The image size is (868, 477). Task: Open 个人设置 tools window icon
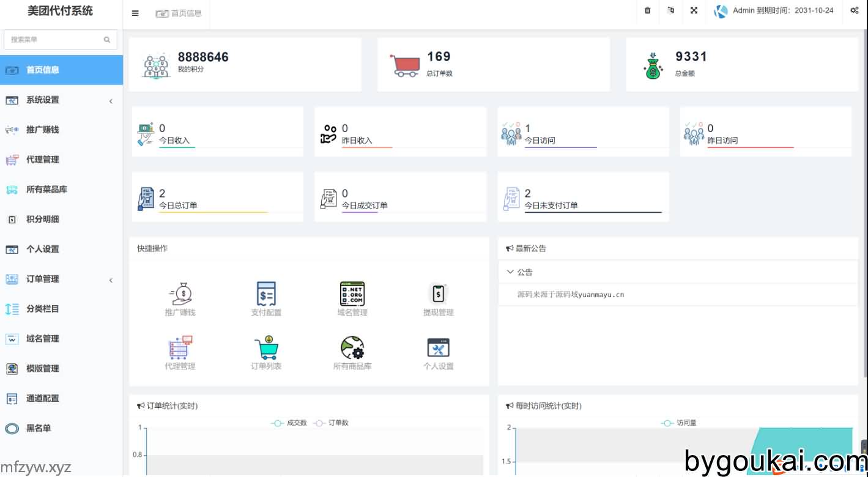coord(439,347)
